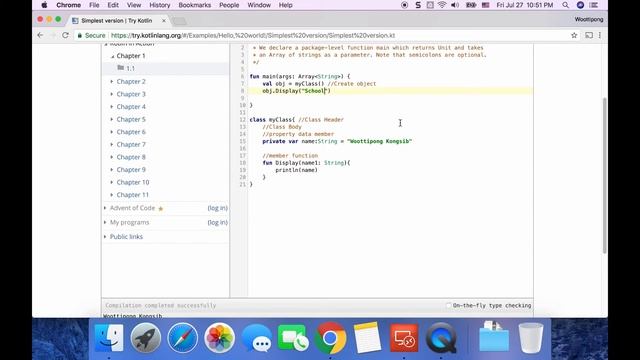Select the Chapter 10 item
The height and width of the screenshot is (360, 640).
(x=133, y=182)
